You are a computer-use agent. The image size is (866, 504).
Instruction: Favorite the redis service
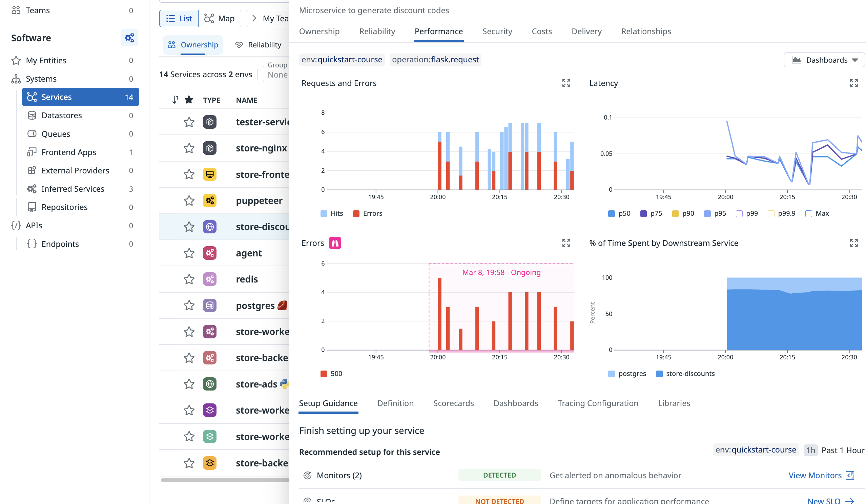(189, 279)
